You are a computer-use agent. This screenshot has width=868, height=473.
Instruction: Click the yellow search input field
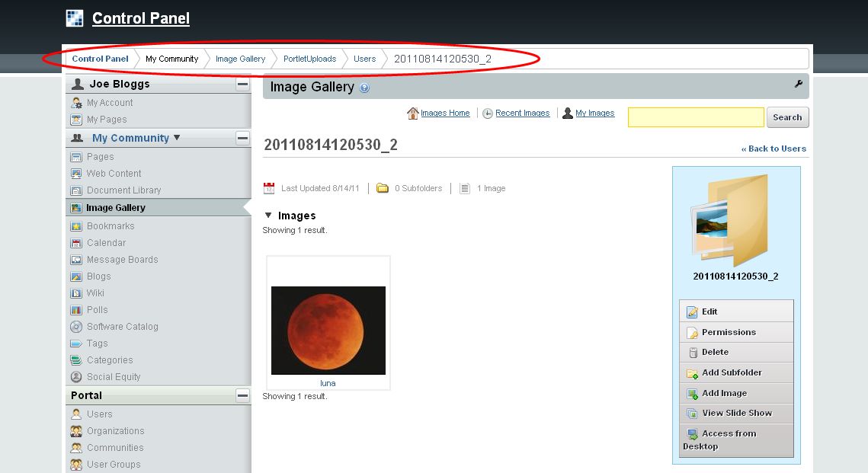[x=696, y=117]
